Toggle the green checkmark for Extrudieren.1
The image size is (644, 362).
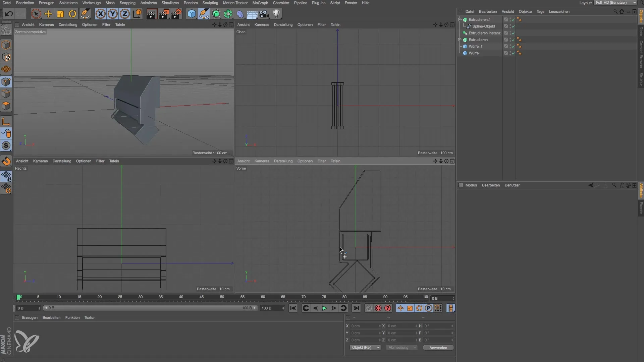[x=513, y=19]
